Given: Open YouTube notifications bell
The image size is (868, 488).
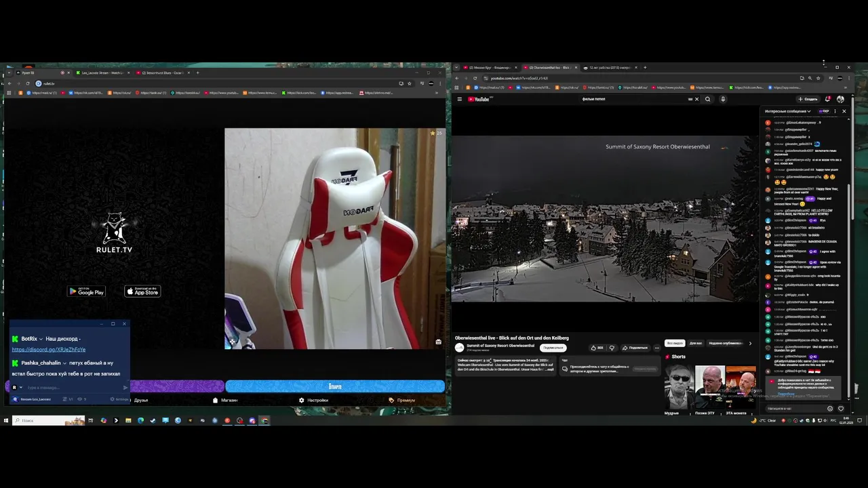Looking at the screenshot, I should tap(828, 99).
